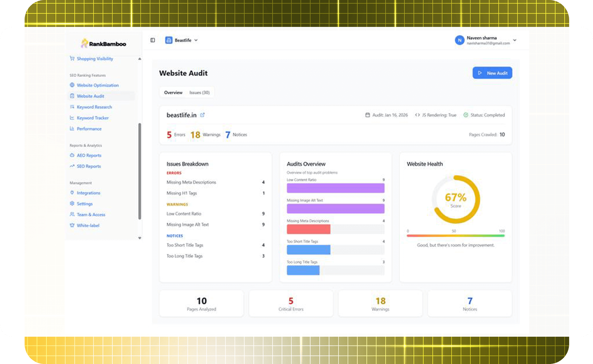Click the Team & Access people icon
The image size is (593, 364).
(72, 214)
